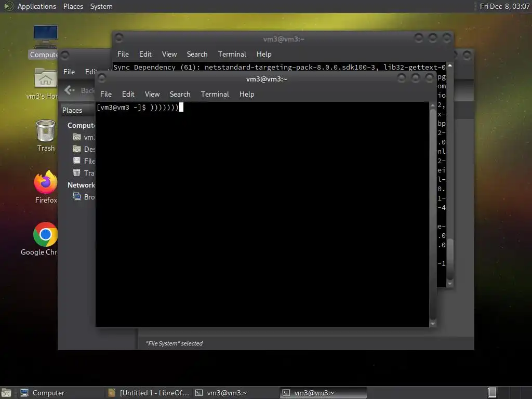Select Desktop entry in file manager sidebar
The width and height of the screenshot is (532, 399).
point(84,149)
